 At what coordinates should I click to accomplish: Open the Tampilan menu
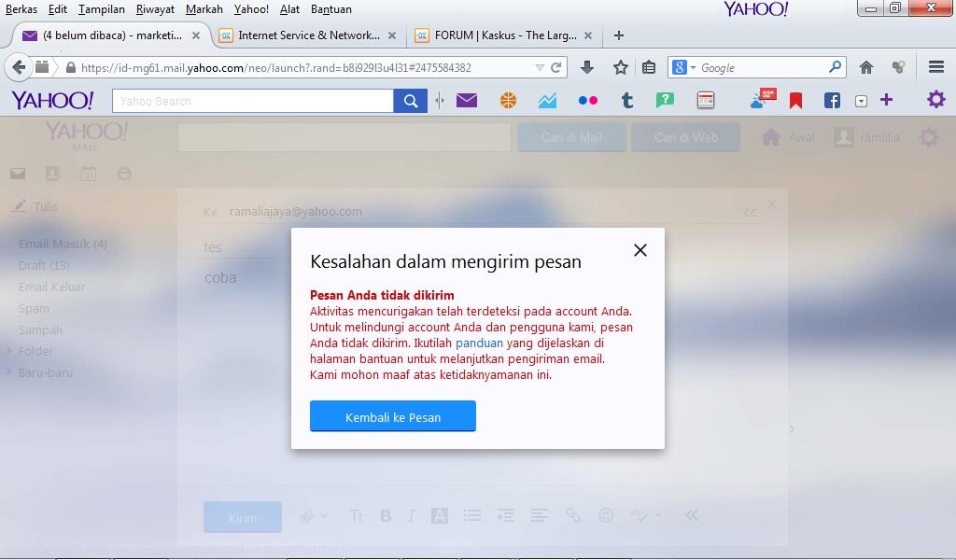click(101, 9)
